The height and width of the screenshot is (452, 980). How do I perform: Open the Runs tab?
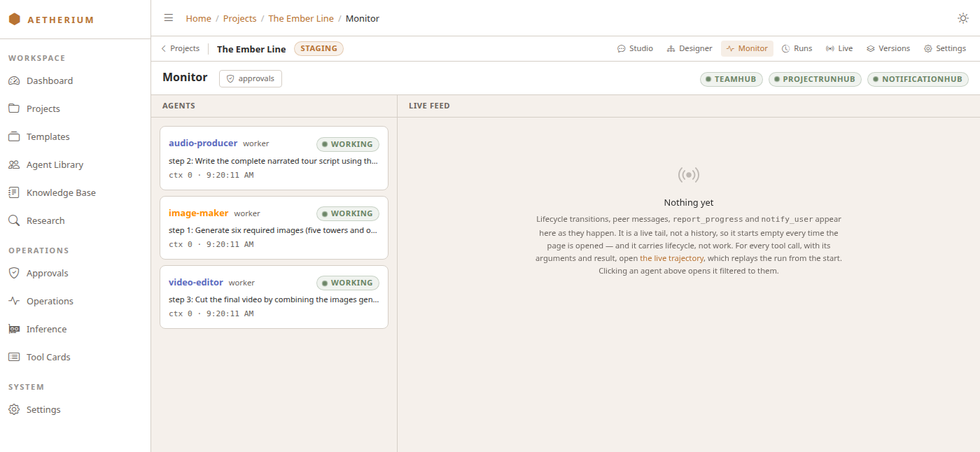(x=797, y=49)
